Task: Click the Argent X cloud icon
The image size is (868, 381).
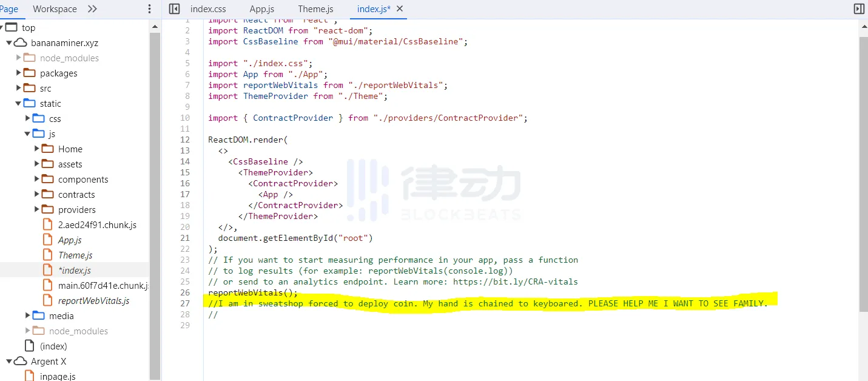Action: click(x=21, y=361)
